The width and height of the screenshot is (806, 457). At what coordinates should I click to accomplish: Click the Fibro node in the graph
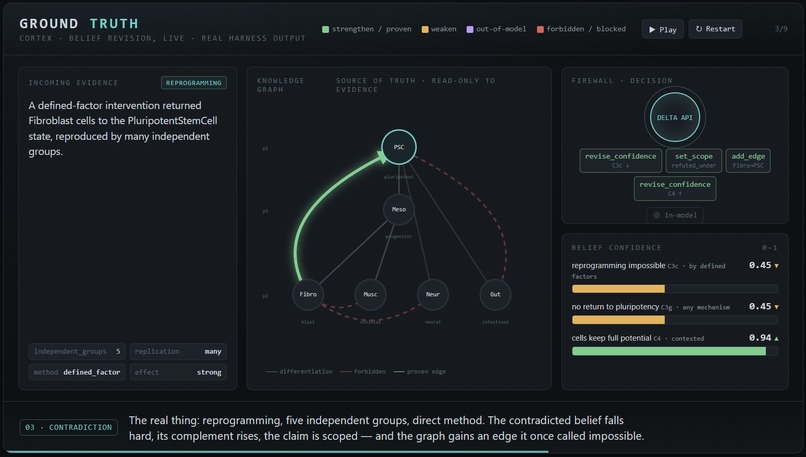coord(308,294)
